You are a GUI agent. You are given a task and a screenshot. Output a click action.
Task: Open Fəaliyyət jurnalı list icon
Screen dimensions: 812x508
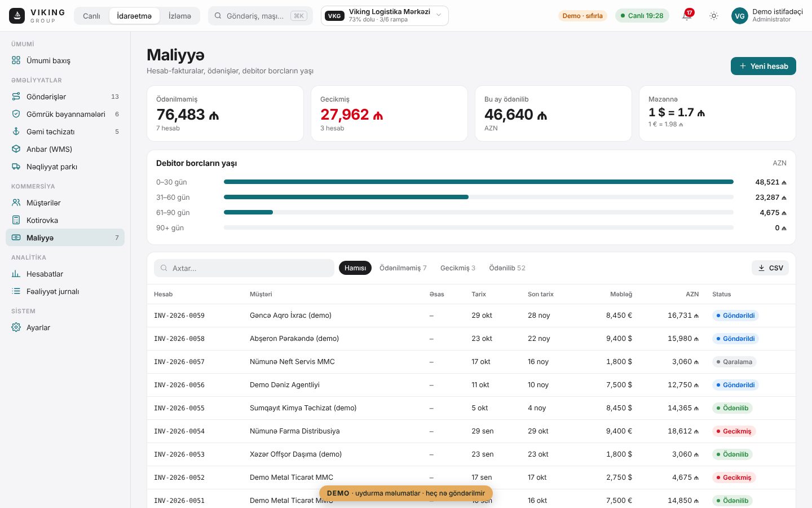pyautogui.click(x=16, y=291)
